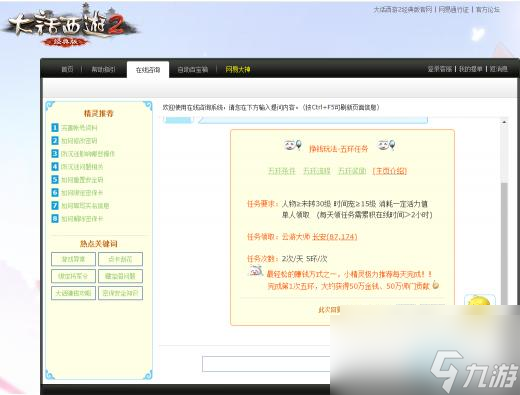Click the 热点关键词 heading
Image resolution: width=520 pixels, height=395 pixels.
tap(99, 244)
